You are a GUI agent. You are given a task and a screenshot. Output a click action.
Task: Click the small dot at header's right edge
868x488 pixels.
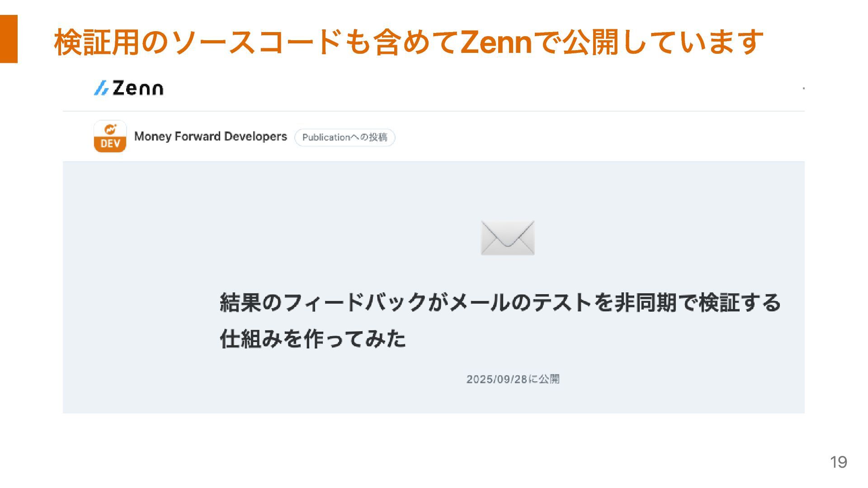[803, 89]
